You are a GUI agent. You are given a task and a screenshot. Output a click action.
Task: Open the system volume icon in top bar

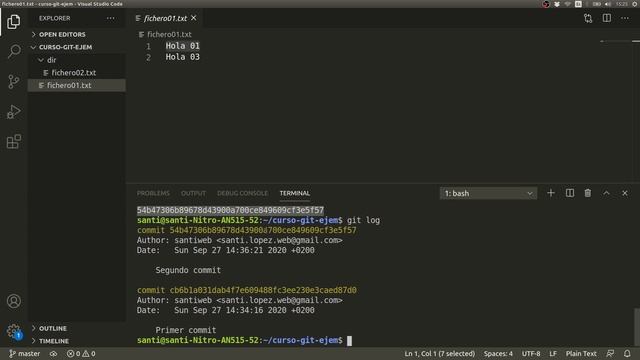(608, 4)
